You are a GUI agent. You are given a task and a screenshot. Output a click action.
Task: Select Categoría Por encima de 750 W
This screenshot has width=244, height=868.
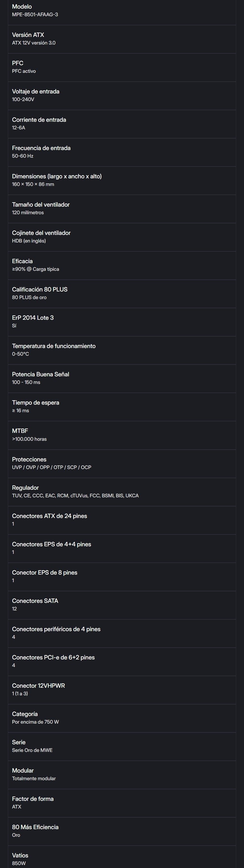122,718
